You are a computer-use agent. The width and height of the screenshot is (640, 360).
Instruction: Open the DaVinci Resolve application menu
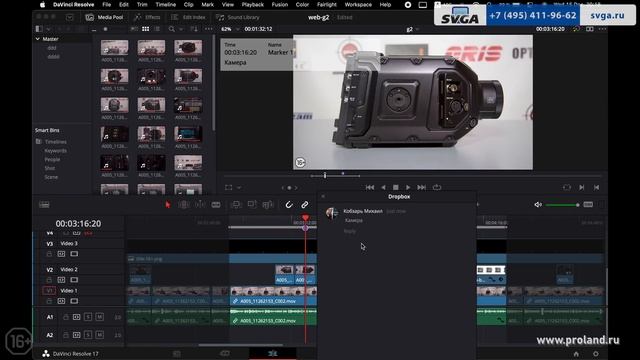[73, 4]
